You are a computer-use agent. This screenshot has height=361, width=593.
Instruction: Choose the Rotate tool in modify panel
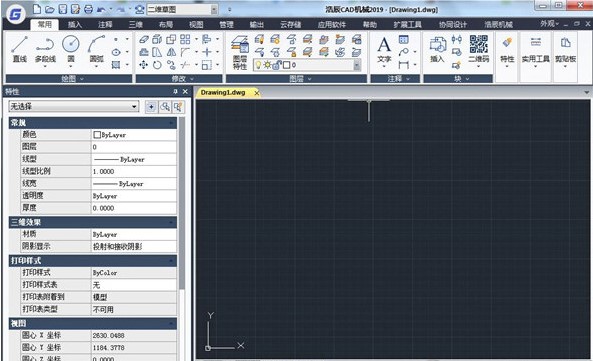[x=157, y=65]
